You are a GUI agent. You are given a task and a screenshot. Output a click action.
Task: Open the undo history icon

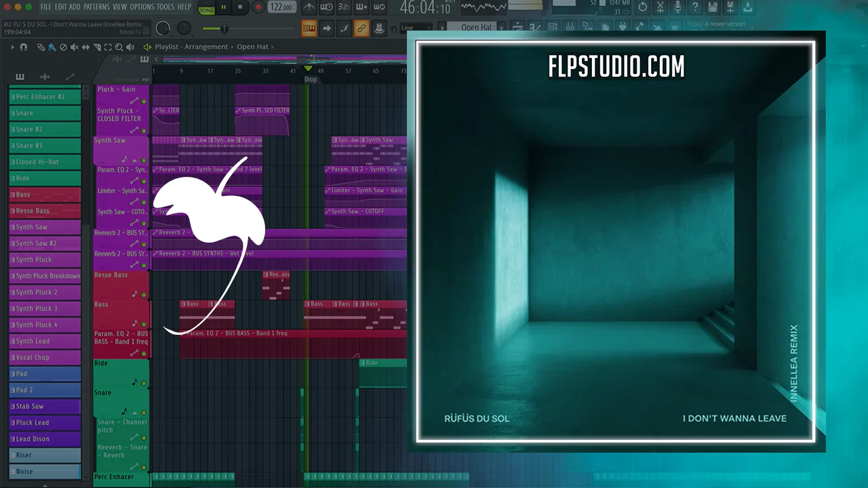(x=644, y=7)
